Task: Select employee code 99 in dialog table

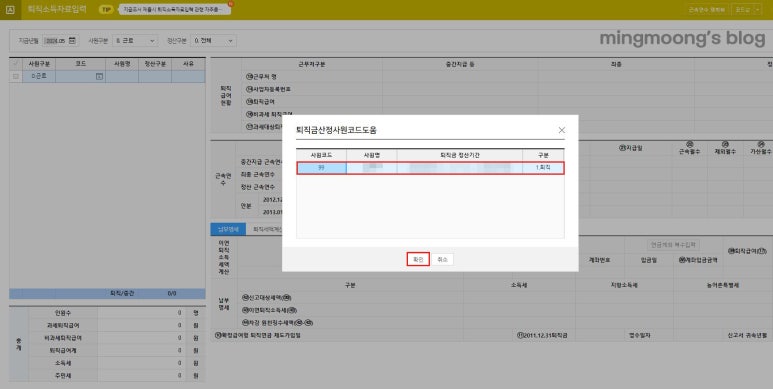Action: click(321, 168)
